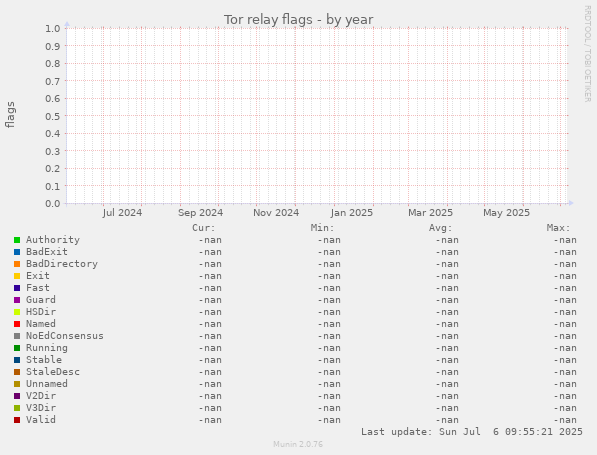The width and height of the screenshot is (597, 455).
Task: Click the Valid dark red swatch
Action: point(17,420)
